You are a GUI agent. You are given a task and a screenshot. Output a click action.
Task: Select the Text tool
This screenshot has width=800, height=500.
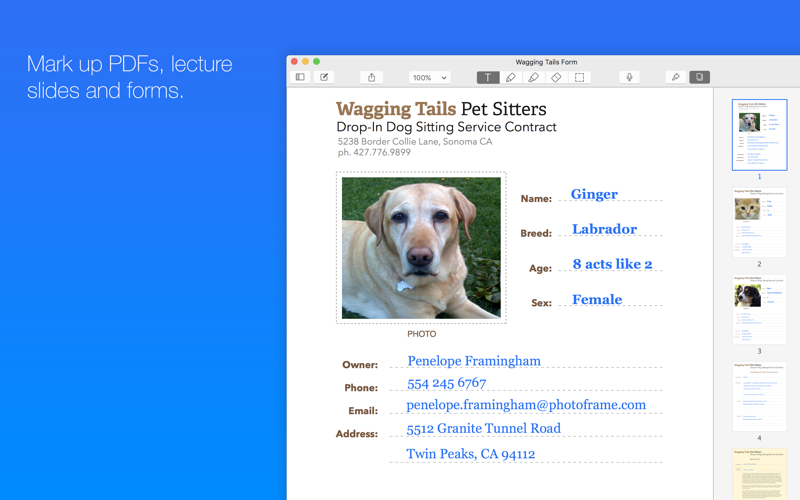487,77
